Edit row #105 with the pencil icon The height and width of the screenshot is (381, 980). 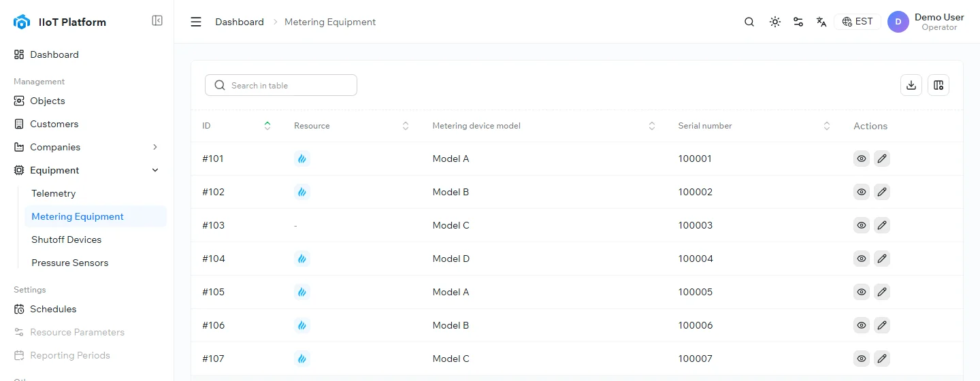pyautogui.click(x=882, y=292)
